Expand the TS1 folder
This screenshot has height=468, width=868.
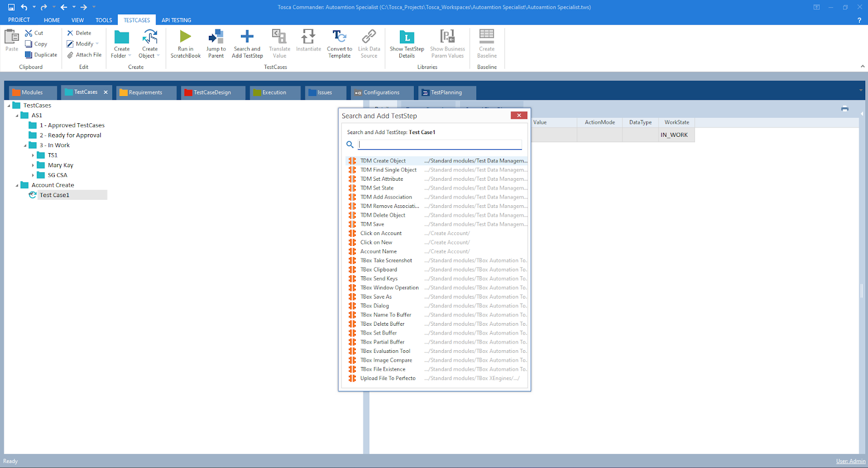33,155
